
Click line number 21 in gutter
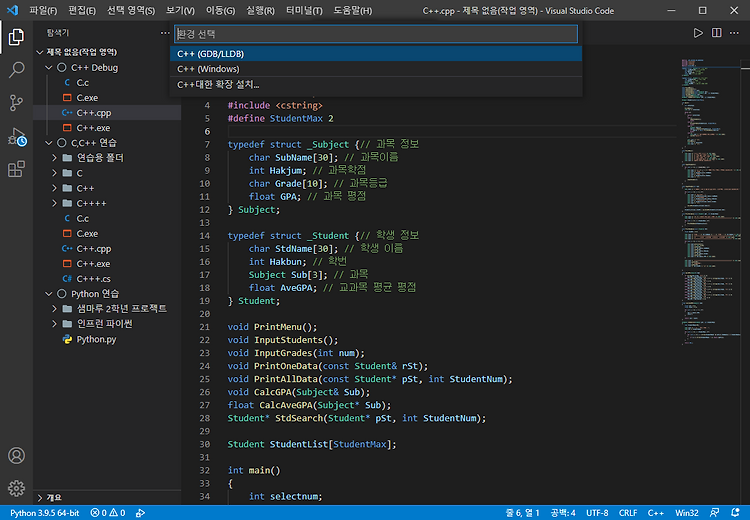205,327
